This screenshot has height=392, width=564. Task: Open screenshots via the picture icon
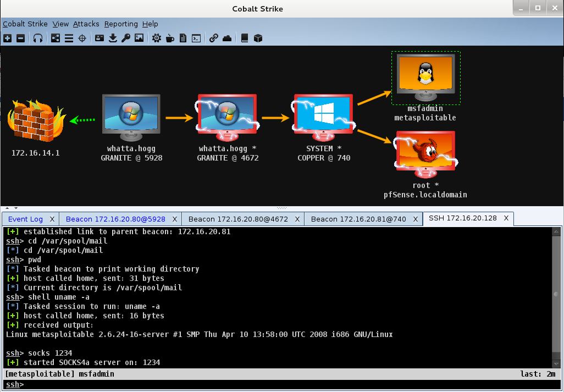click(x=139, y=38)
